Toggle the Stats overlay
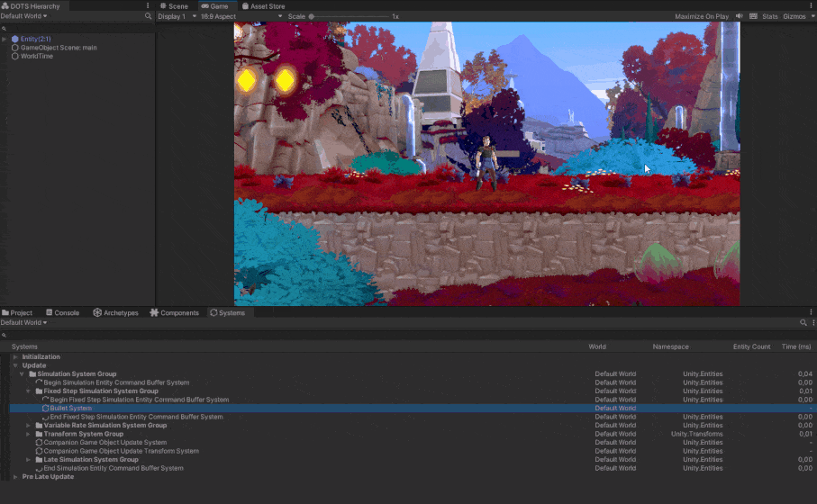Viewport: 817px width, 504px height. (769, 16)
